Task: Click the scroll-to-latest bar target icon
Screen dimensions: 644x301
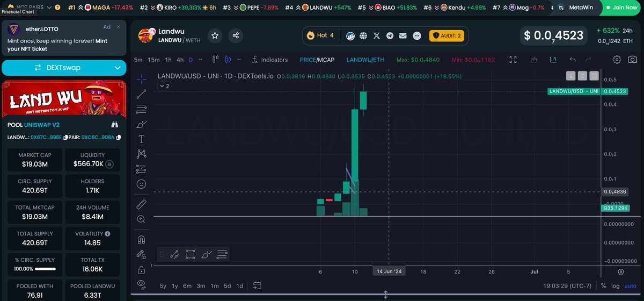Action: coord(621,272)
